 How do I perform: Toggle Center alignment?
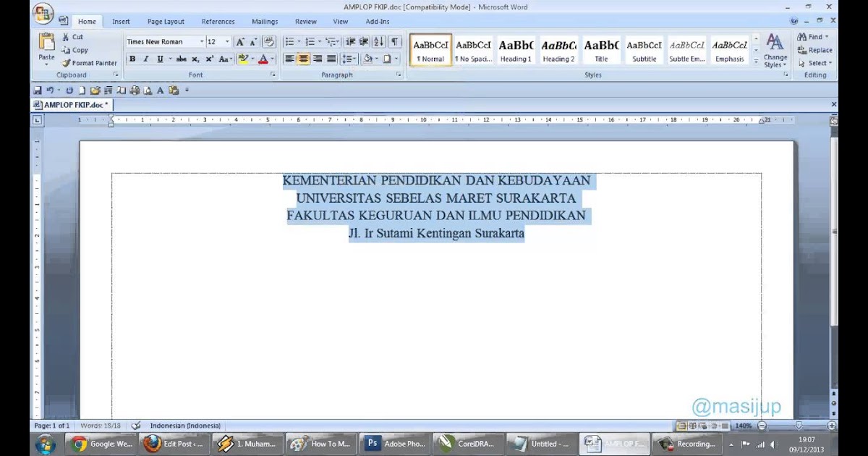tap(304, 59)
